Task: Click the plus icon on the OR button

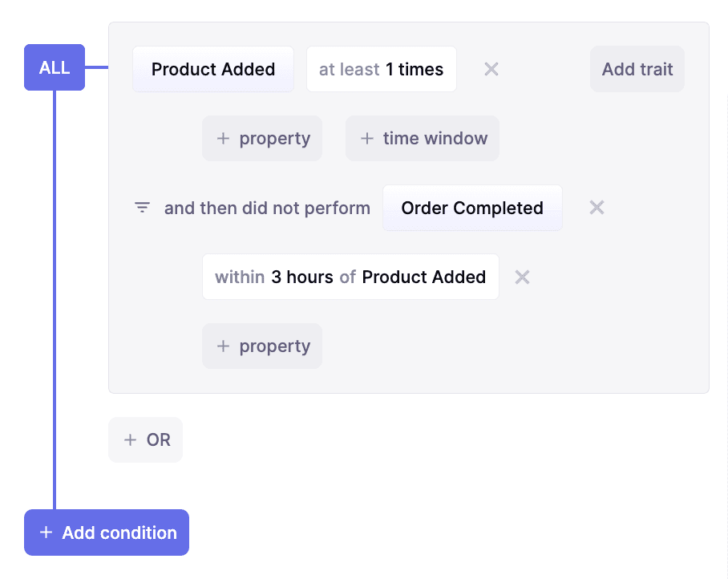Action: point(130,439)
